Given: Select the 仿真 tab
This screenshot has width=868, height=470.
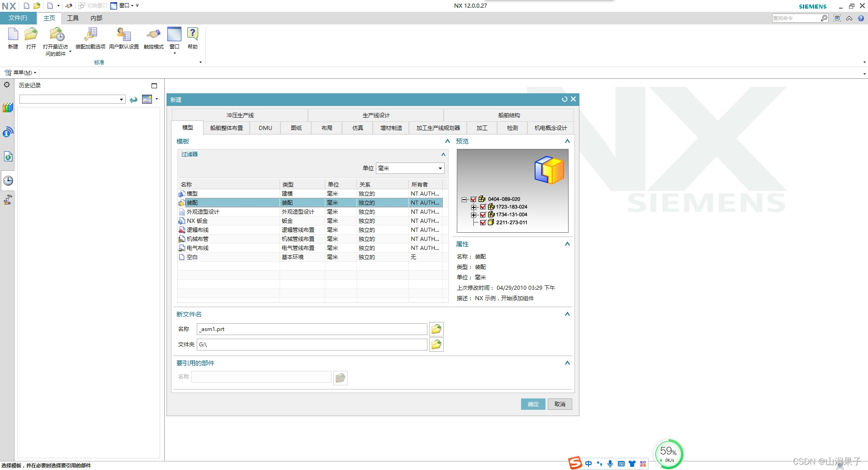Looking at the screenshot, I should coord(358,128).
